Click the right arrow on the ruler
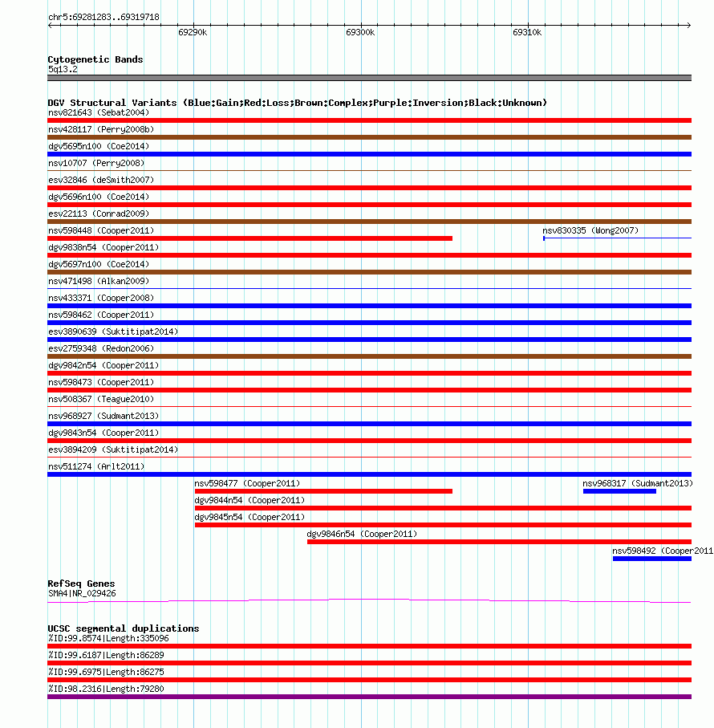This screenshot has width=714, height=728. [688, 25]
